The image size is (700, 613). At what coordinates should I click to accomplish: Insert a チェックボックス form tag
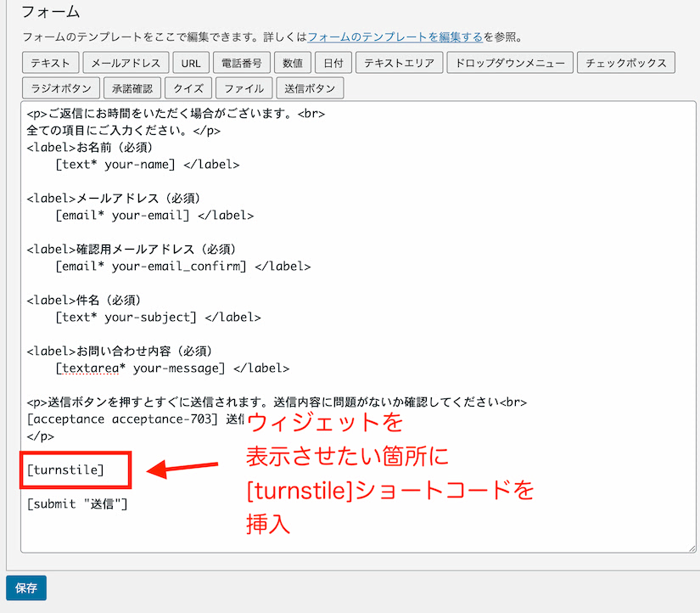[x=626, y=63]
